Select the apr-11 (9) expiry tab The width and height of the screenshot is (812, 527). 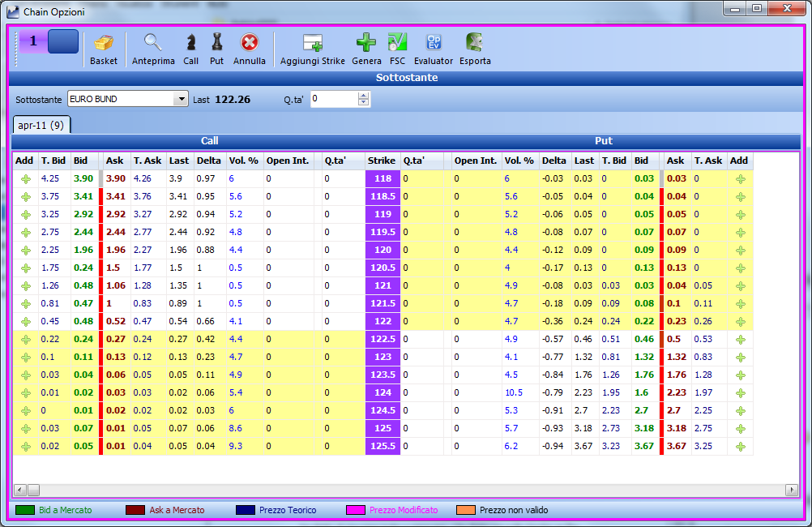(x=41, y=125)
